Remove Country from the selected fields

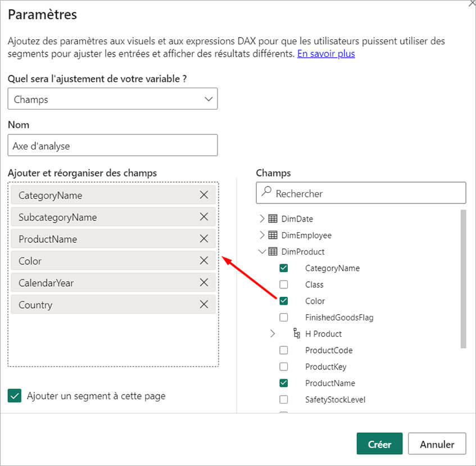pyautogui.click(x=205, y=305)
